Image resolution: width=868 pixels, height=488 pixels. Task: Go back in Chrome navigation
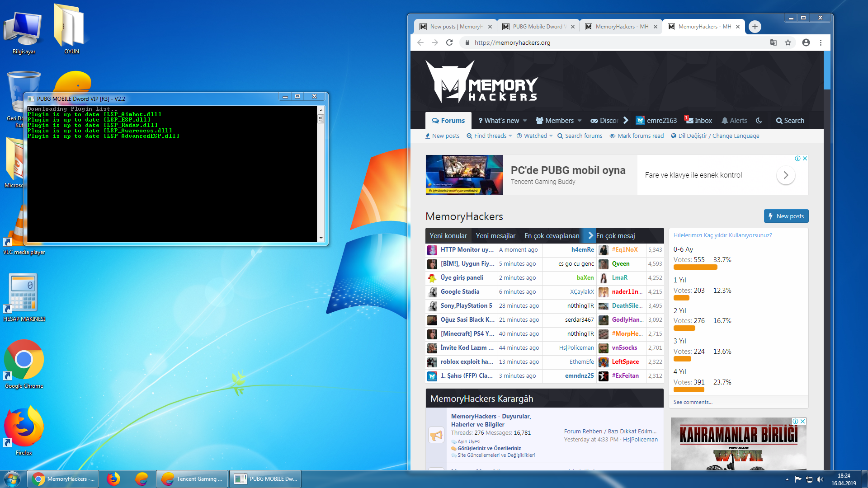point(420,42)
